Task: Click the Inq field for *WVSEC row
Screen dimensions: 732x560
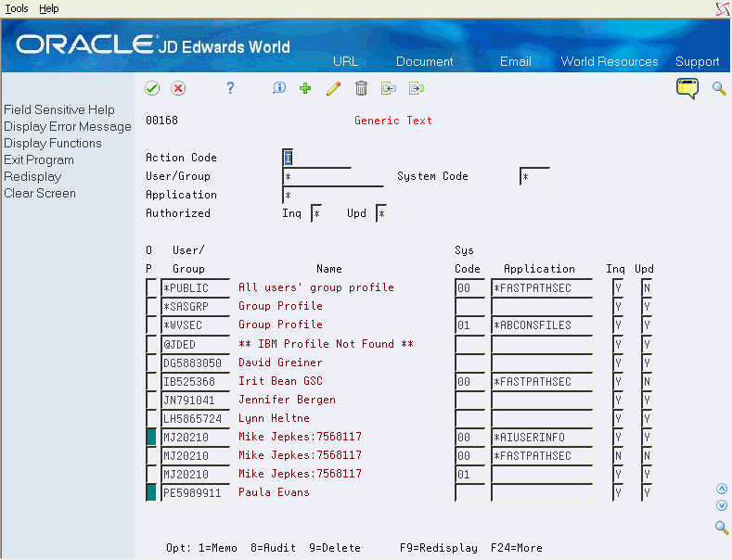Action: pyautogui.click(x=618, y=325)
